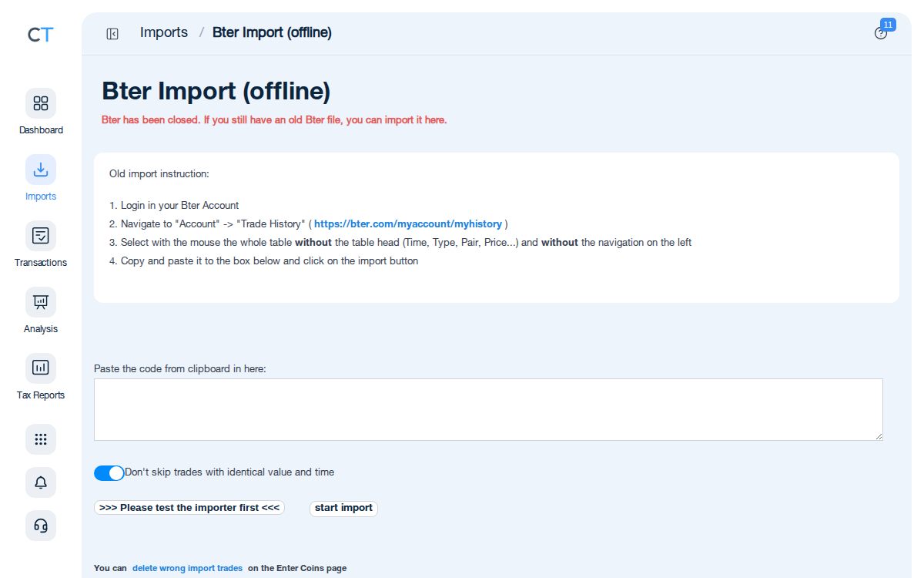
Task: Click the text area resize handle
Action: pyautogui.click(x=879, y=436)
